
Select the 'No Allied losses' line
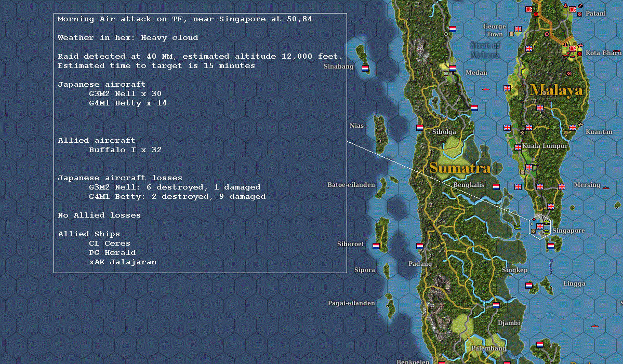(99, 215)
